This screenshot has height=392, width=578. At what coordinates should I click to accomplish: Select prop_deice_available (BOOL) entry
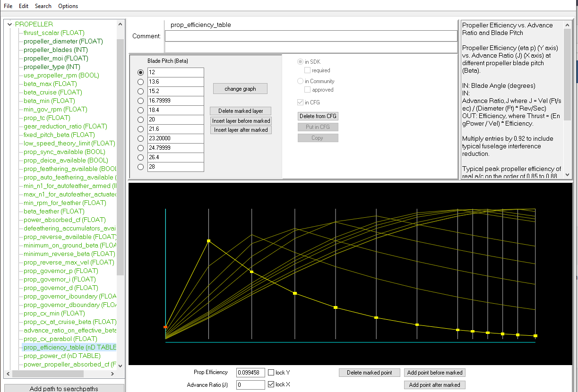click(65, 160)
